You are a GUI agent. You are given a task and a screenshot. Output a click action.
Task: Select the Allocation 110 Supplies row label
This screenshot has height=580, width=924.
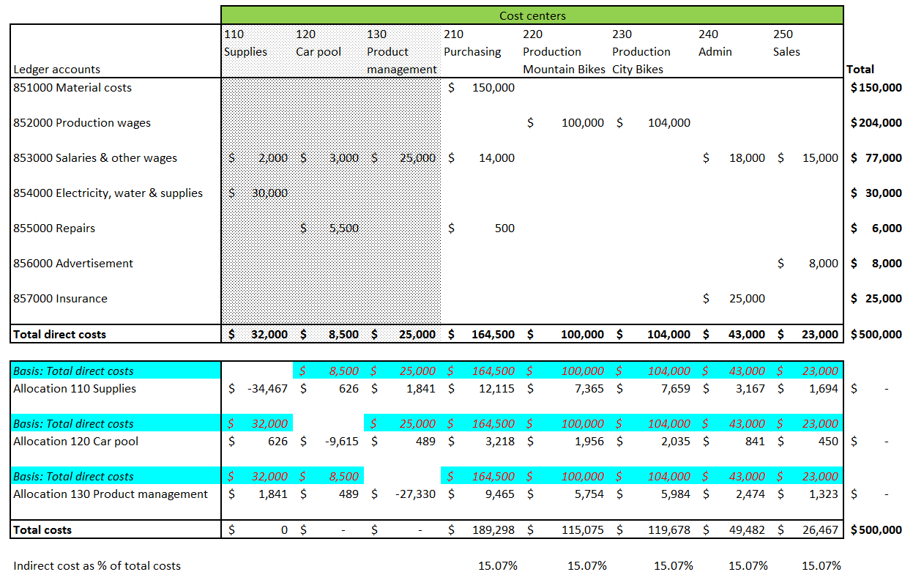(75, 389)
